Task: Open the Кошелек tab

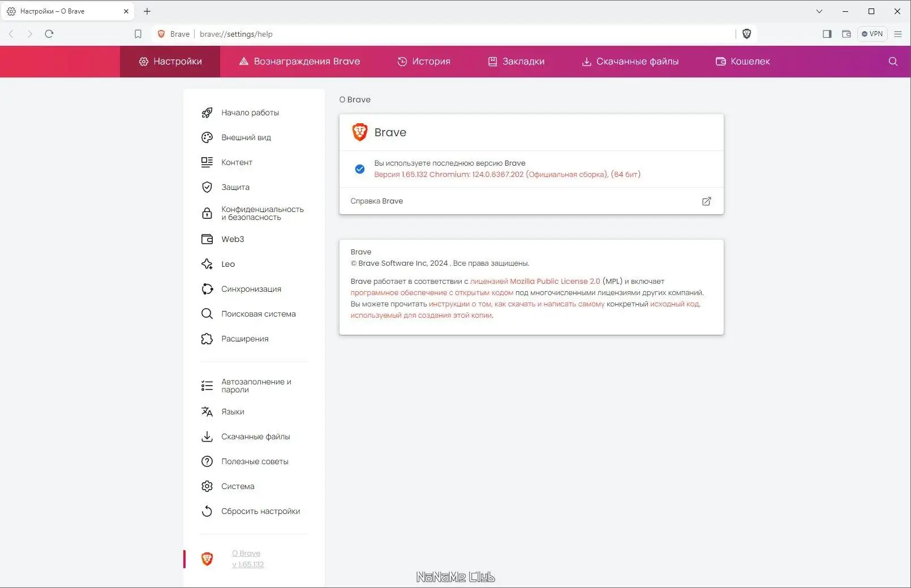Action: coord(743,62)
